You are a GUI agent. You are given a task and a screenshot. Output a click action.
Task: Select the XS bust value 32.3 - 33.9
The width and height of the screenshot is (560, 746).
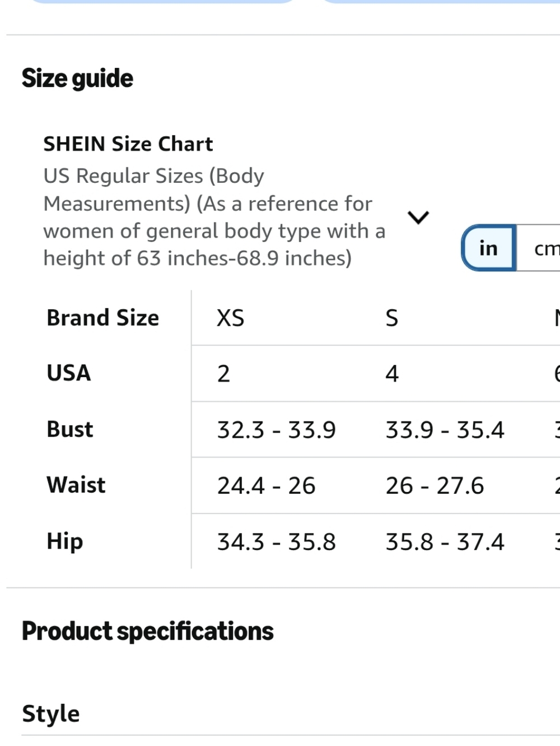(277, 430)
